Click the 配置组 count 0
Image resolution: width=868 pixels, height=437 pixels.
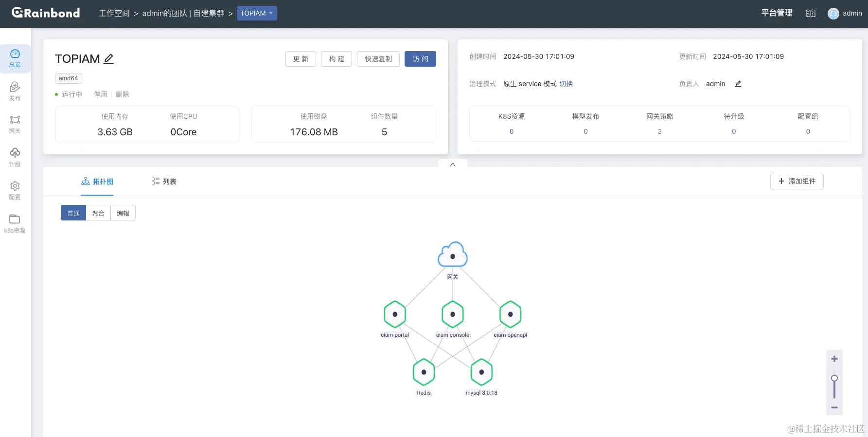pos(808,131)
